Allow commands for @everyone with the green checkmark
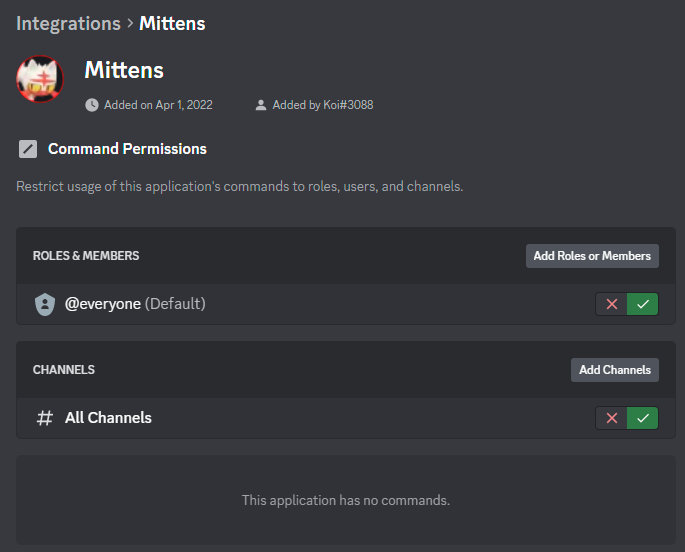Image resolution: width=685 pixels, height=552 pixels. 643,304
